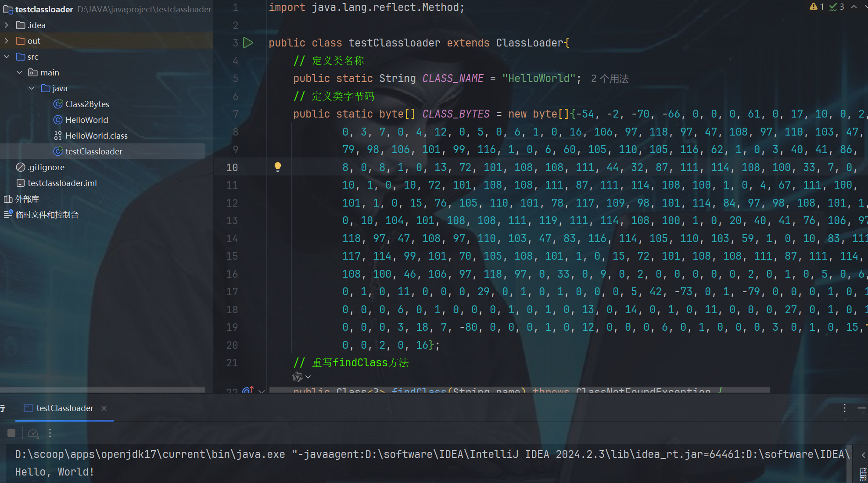
Task: Collapse the src folder
Action: pyautogui.click(x=7, y=57)
